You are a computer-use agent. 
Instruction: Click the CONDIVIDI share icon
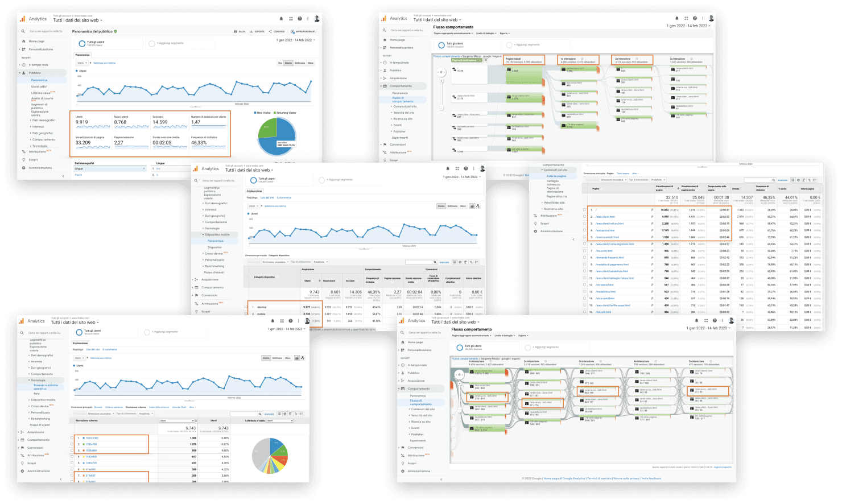point(270,31)
